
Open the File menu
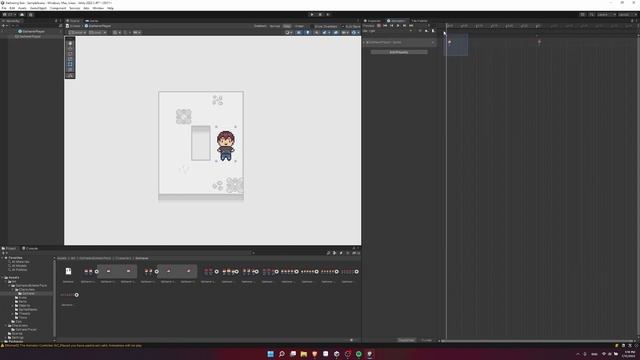pos(4,8)
